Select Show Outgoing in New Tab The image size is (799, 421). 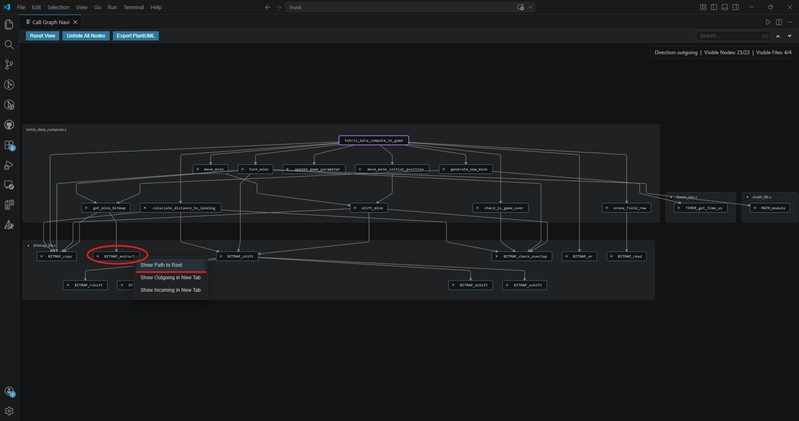pyautogui.click(x=171, y=278)
